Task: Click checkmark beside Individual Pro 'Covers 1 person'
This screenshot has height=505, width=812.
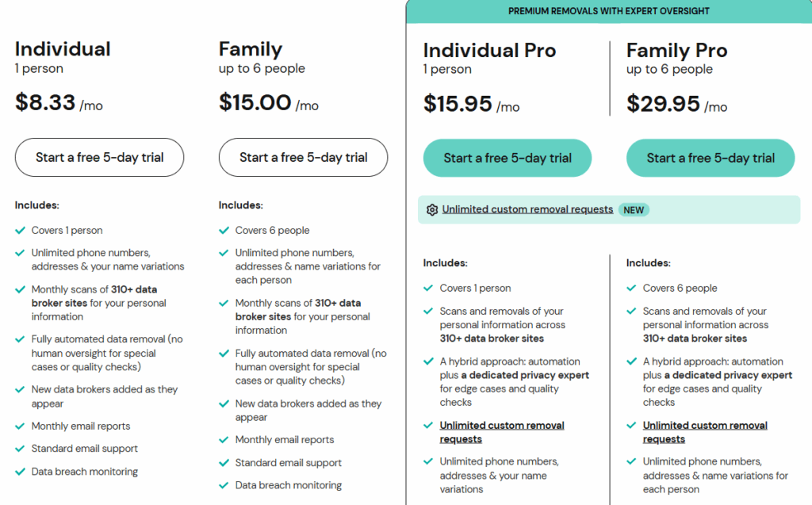Action: tap(428, 289)
